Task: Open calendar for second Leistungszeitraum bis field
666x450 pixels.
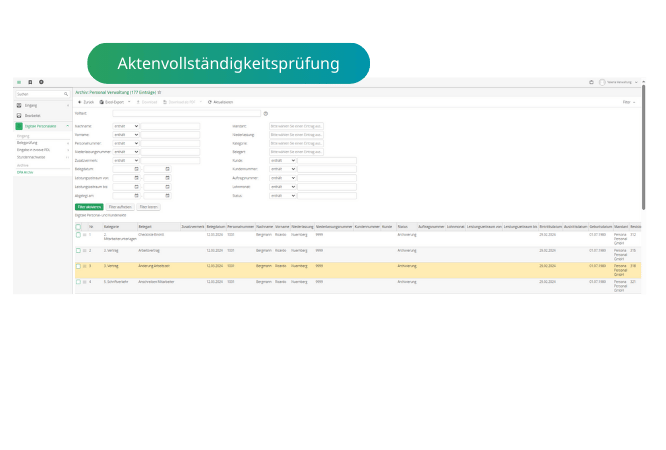Action: click(x=167, y=187)
